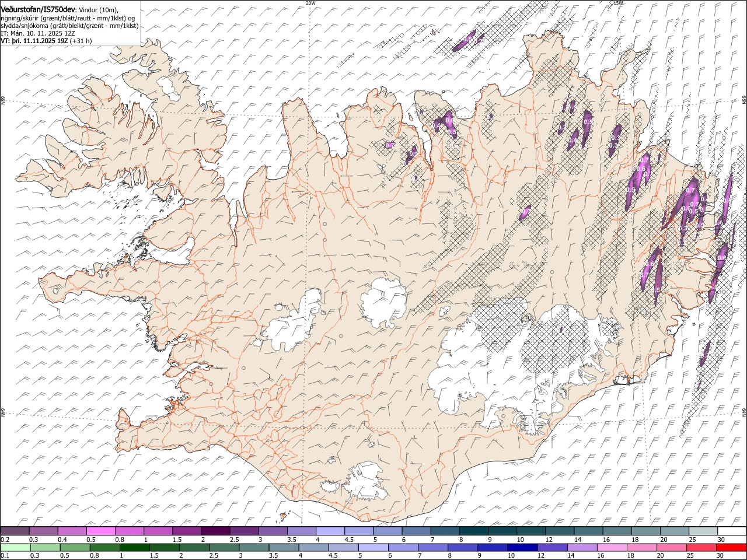Viewport: 747px width, 560px height.
Task: Pick the pale gray swatch labeled 25
Action: tap(703, 531)
